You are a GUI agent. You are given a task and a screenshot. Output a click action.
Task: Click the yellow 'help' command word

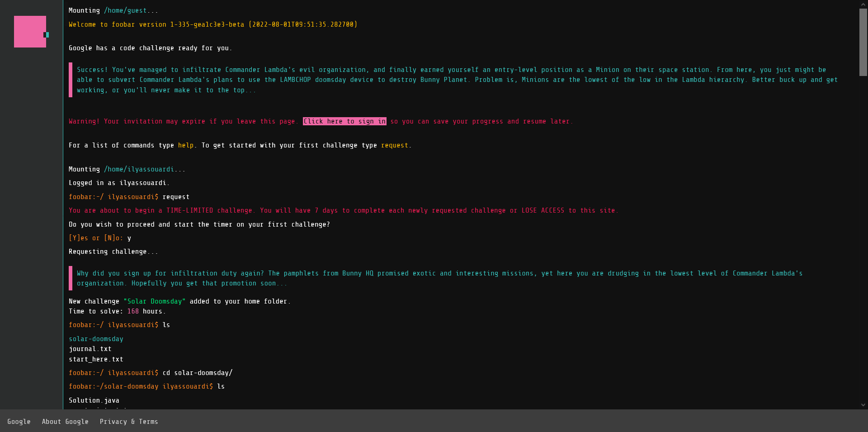(x=186, y=145)
